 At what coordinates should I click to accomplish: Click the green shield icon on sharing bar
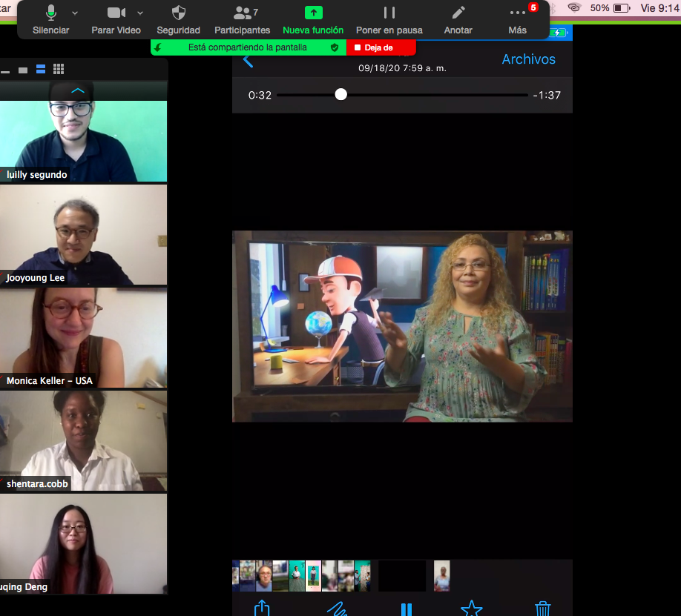pos(335,47)
